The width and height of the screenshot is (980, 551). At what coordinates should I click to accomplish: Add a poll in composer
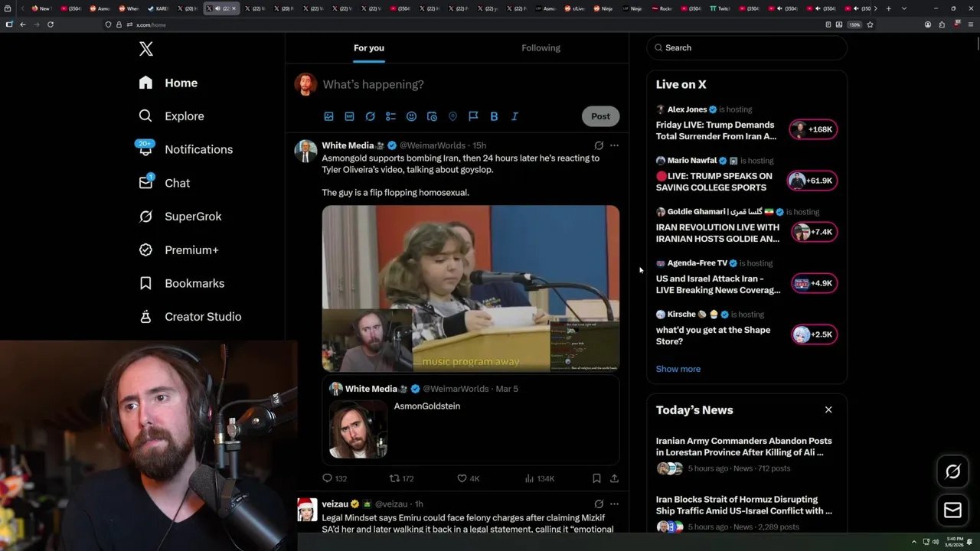(x=390, y=116)
